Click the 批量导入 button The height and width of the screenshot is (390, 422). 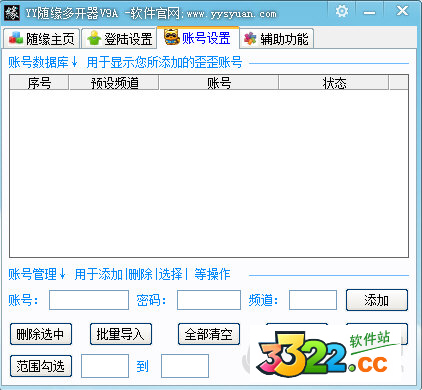coord(121,334)
